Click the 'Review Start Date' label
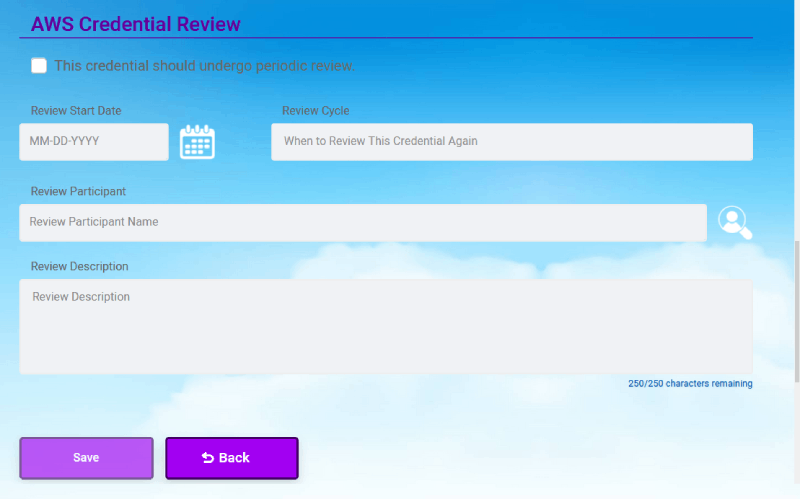Image resolution: width=800 pixels, height=499 pixels. coord(76,111)
